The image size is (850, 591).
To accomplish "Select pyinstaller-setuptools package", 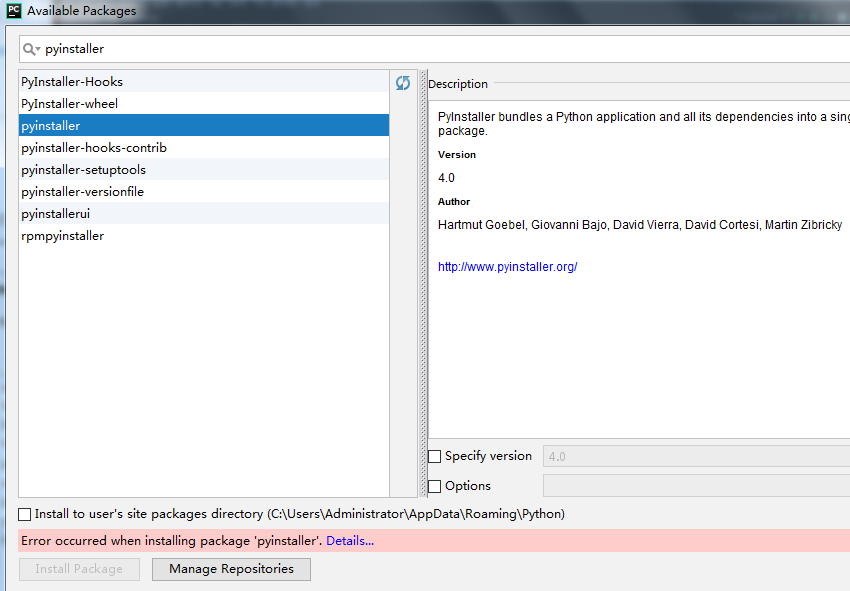I will tap(204, 170).
